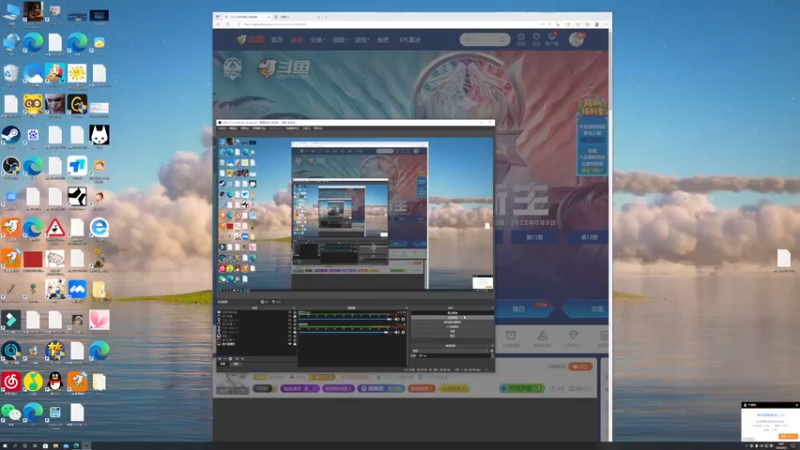800x450 pixels.
Task: Open a new browser tab with plus button
Action: click(x=326, y=17)
